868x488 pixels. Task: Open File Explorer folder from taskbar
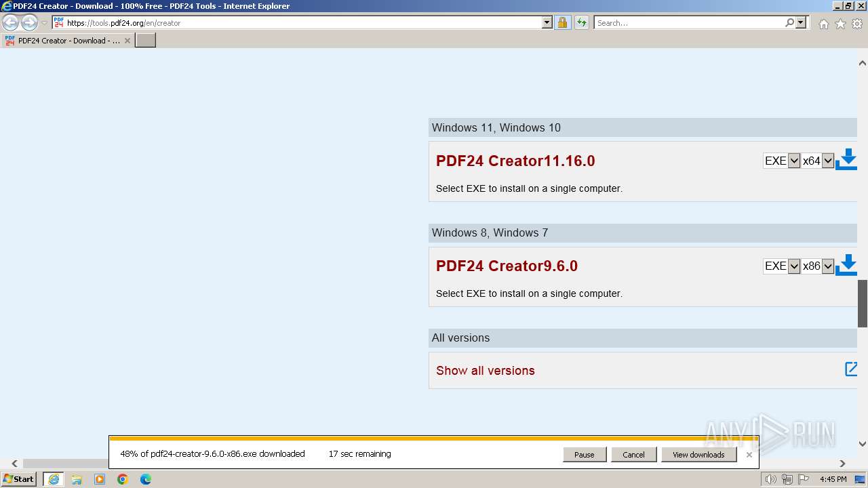(77, 479)
